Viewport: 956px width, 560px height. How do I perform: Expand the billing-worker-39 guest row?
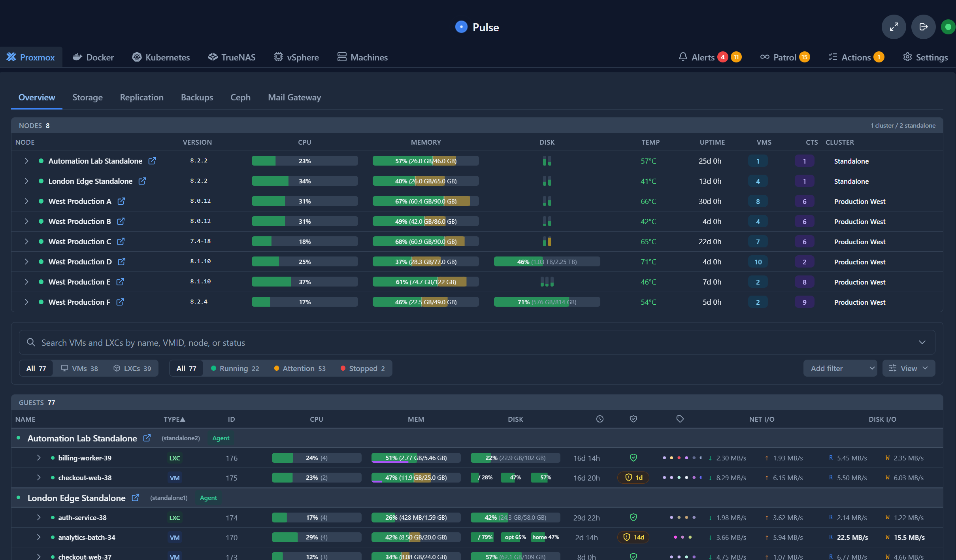coord(38,458)
